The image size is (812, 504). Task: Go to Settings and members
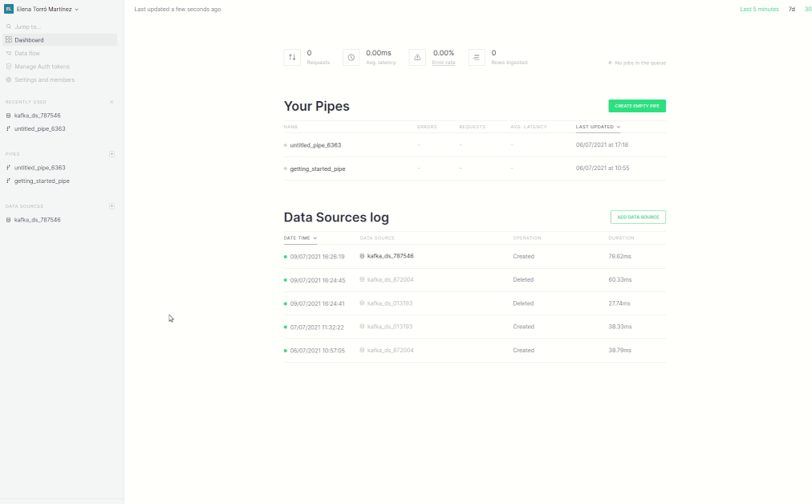click(x=44, y=80)
